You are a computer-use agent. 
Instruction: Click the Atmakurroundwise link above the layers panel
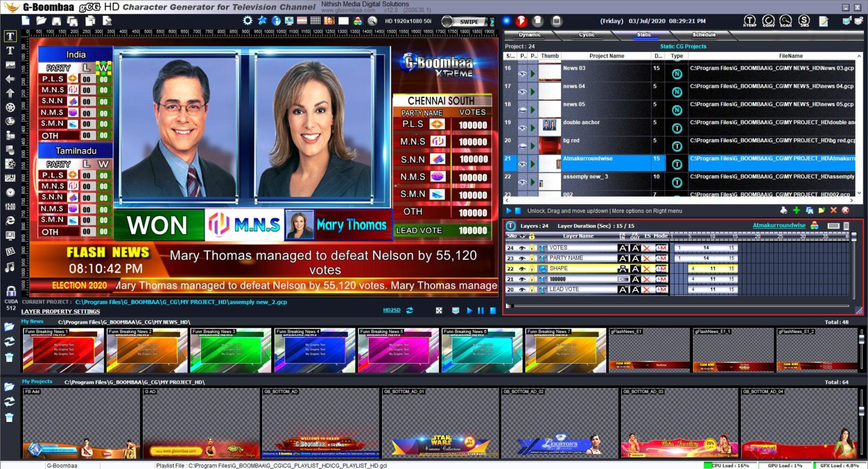click(x=779, y=224)
